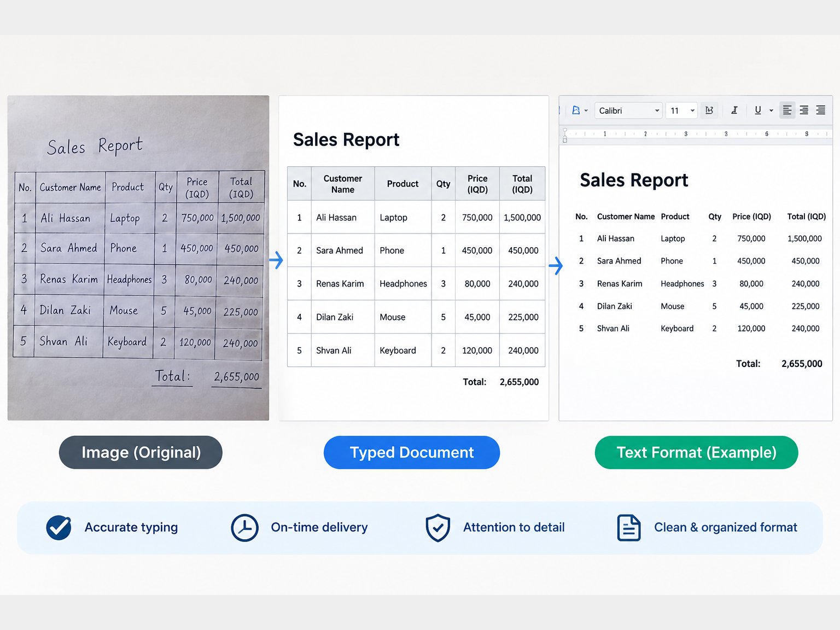Click "Shvan Ali" in the middle bordered table
This screenshot has height=630, width=840.
pyautogui.click(x=334, y=351)
